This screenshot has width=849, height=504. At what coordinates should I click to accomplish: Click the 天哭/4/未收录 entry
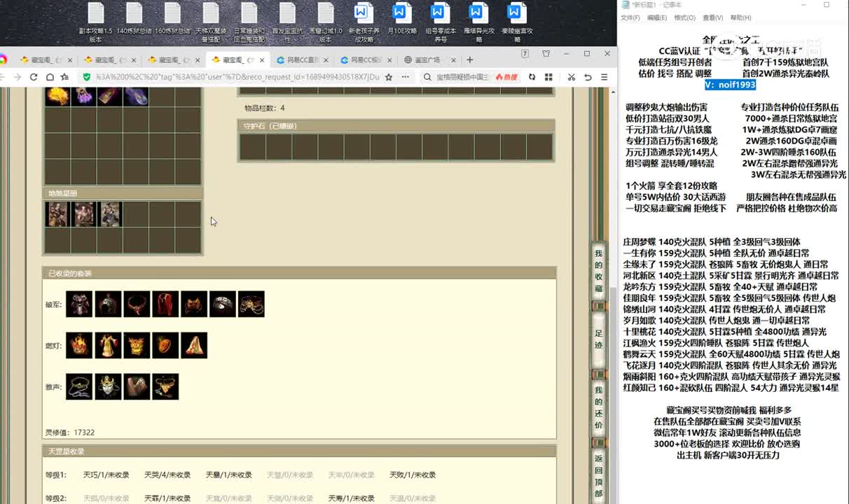point(167,475)
